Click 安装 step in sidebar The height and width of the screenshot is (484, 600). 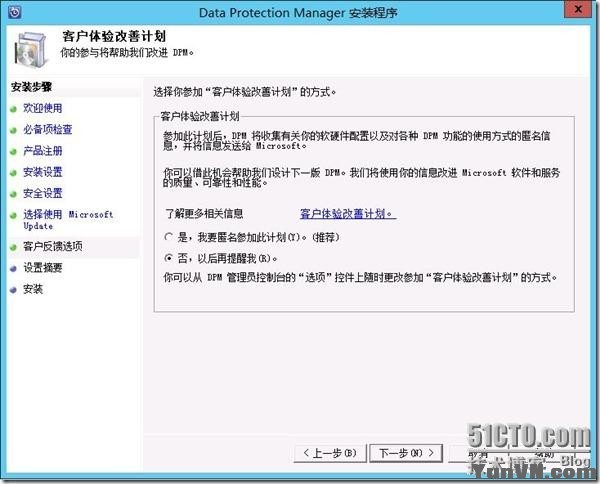click(x=33, y=289)
